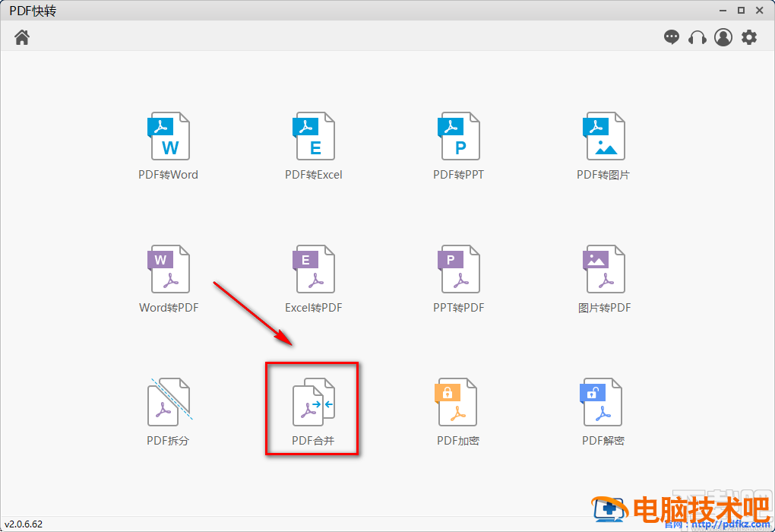Open the PDF转Word converter icon
This screenshot has height=532, width=775.
pyautogui.click(x=169, y=136)
